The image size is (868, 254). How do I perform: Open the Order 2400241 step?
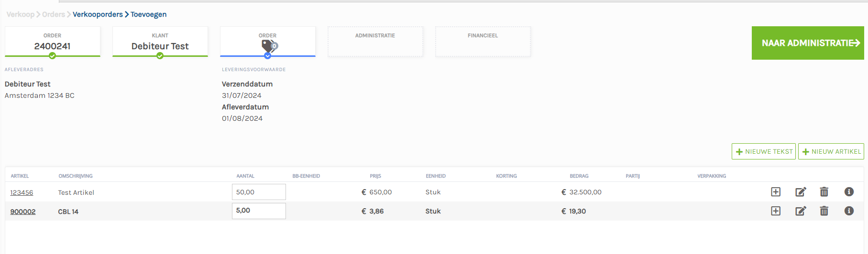(x=53, y=42)
